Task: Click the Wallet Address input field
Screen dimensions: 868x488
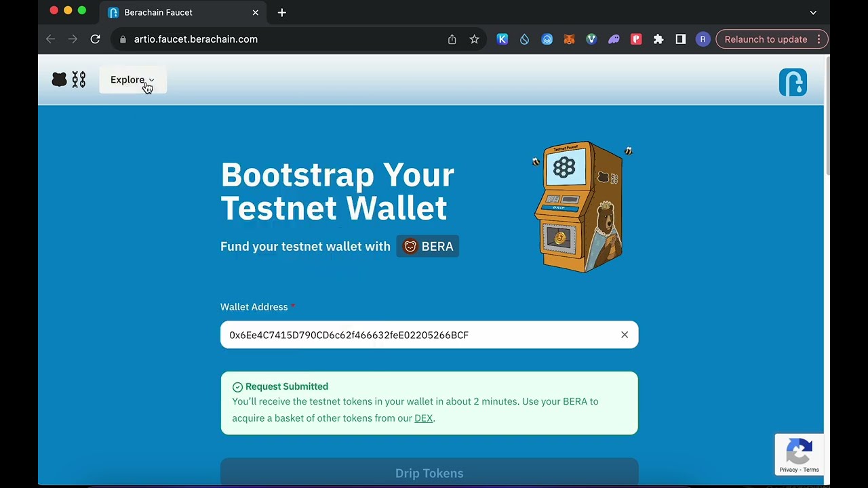Action: pos(429,335)
